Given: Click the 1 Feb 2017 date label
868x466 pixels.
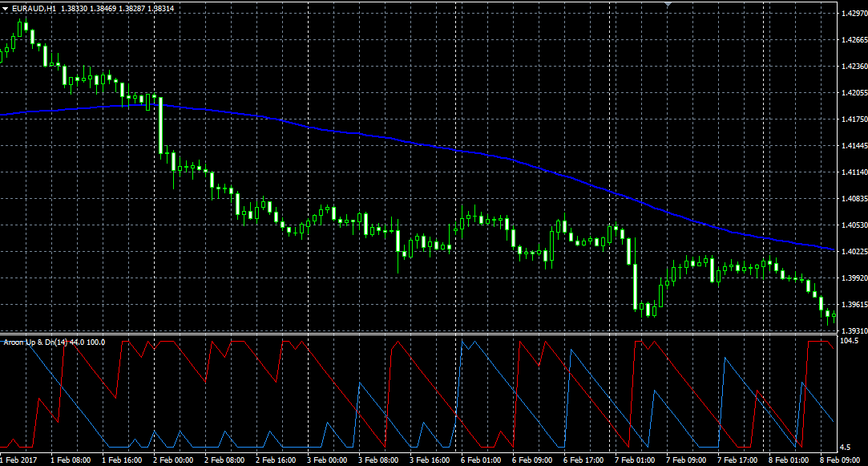Looking at the screenshot, I should (18, 460).
